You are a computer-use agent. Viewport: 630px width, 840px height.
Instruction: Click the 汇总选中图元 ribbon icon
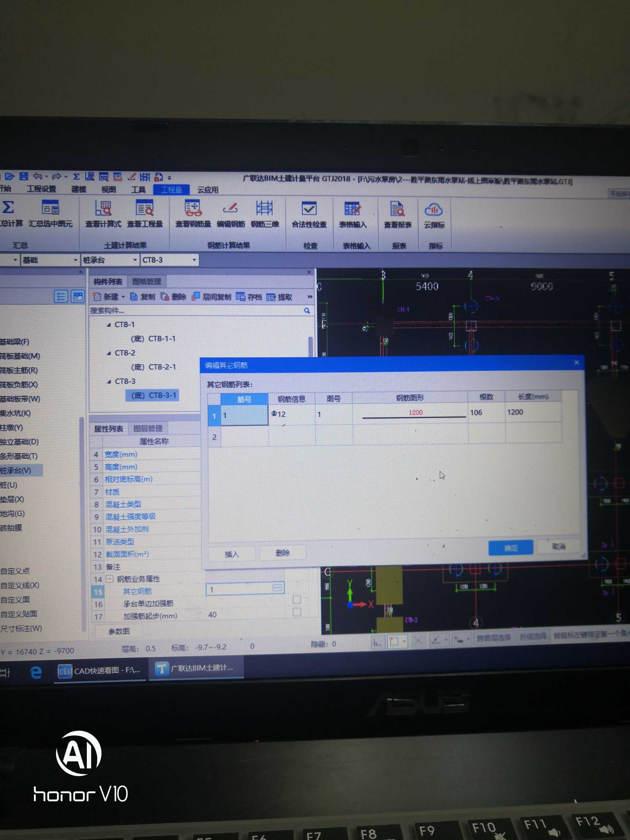pos(50,208)
